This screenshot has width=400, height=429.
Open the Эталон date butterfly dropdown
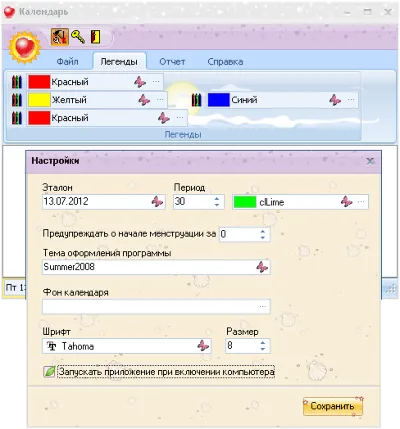tap(157, 202)
